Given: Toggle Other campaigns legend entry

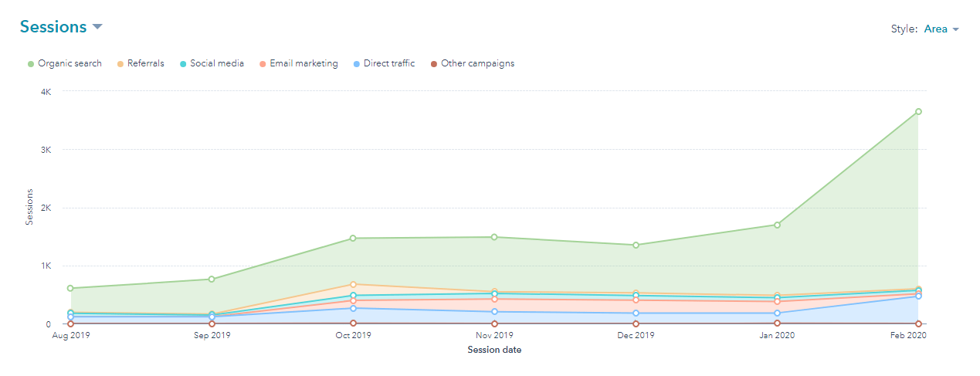Looking at the screenshot, I should pyautogui.click(x=477, y=63).
